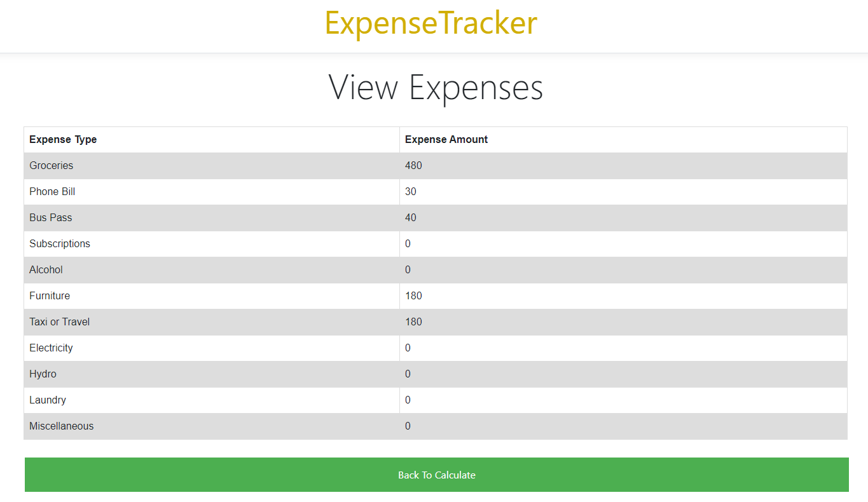
Task: Click the Taxi or Travel expense row
Action: coord(59,322)
